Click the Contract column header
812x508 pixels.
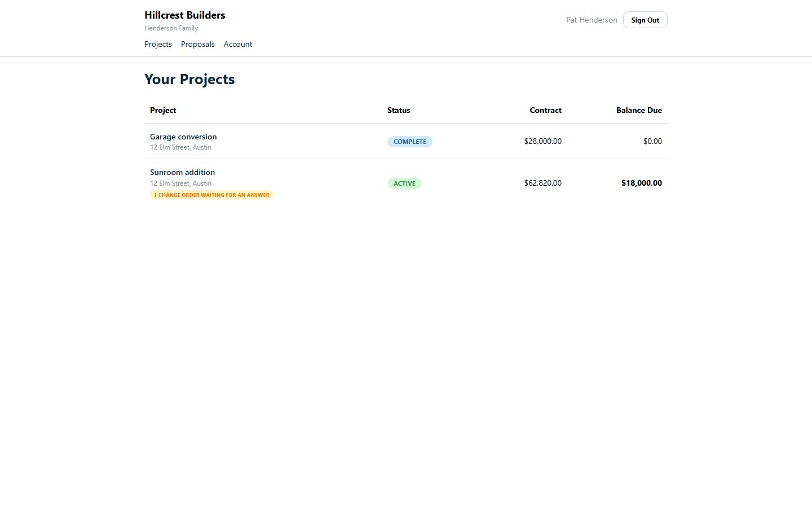pos(545,110)
